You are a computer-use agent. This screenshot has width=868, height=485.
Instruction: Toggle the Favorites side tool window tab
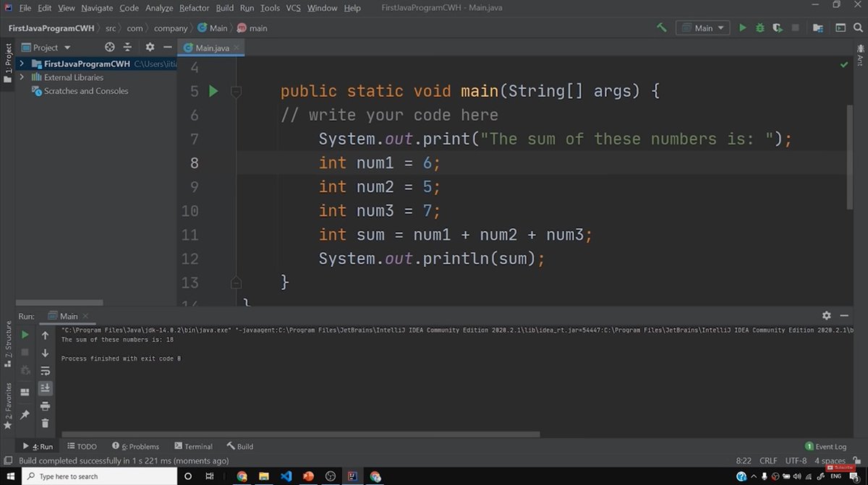pyautogui.click(x=8, y=405)
